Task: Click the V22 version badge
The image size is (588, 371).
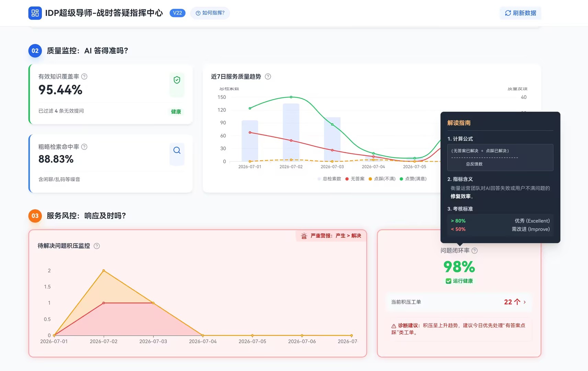Action: [x=177, y=13]
